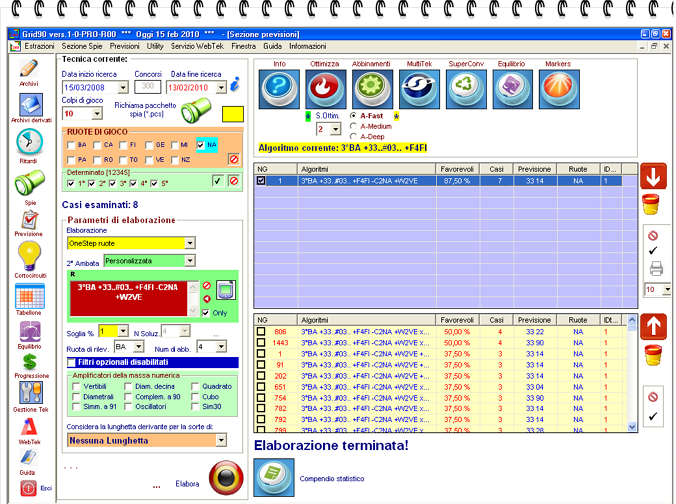Click the blue info 'i' icon
Viewport: 676px width, 504px height.
pyautogui.click(x=235, y=84)
